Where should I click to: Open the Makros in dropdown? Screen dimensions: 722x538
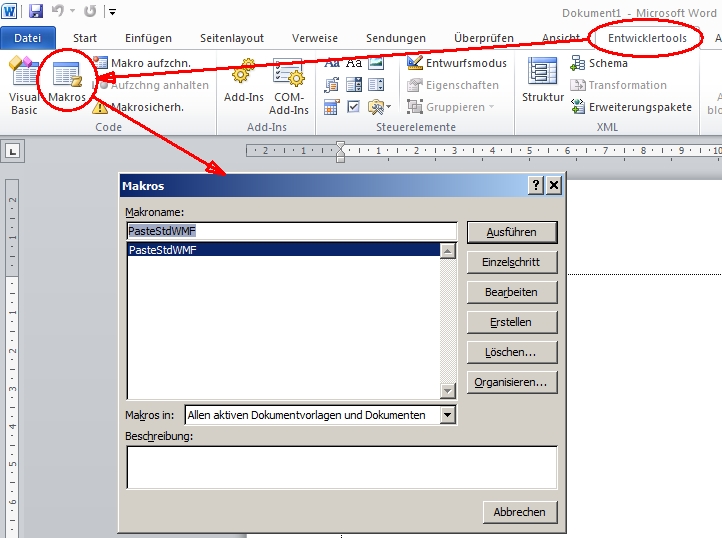(x=448, y=415)
